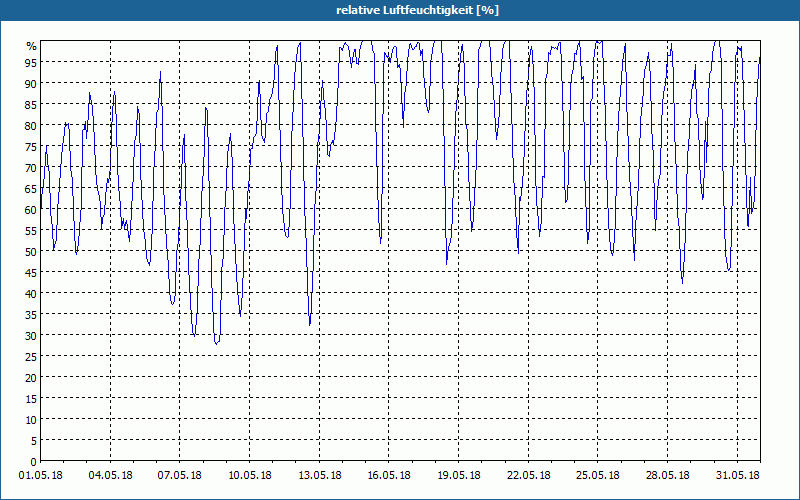Click the y-axis value 5
This screenshot has width=800, height=500.
34,440
